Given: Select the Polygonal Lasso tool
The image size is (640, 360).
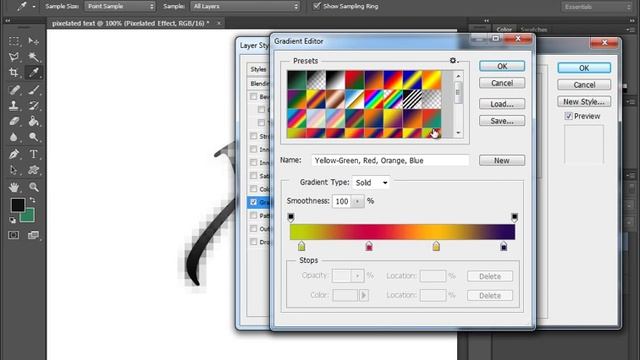Looking at the screenshot, I should 14,57.
